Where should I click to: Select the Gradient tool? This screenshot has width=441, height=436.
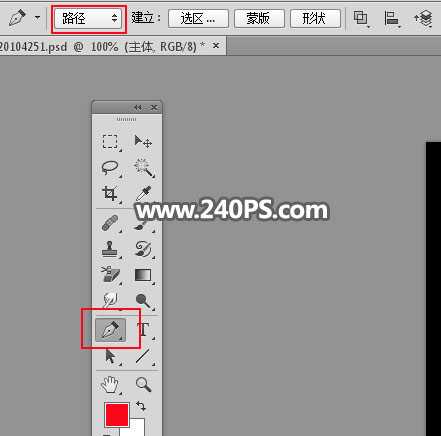[143, 275]
